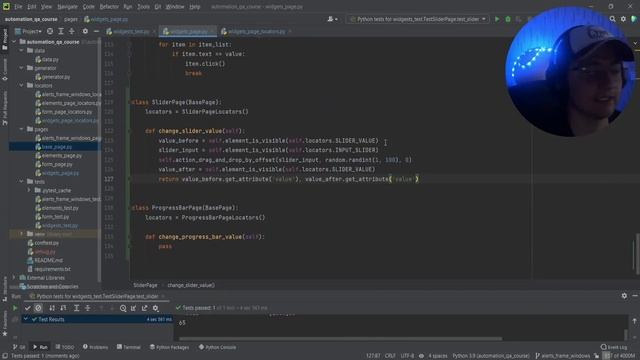Viewport: 640px width, 360px height.
Task: Click tool windows quick access icon bottom-left
Action: tap(4, 356)
